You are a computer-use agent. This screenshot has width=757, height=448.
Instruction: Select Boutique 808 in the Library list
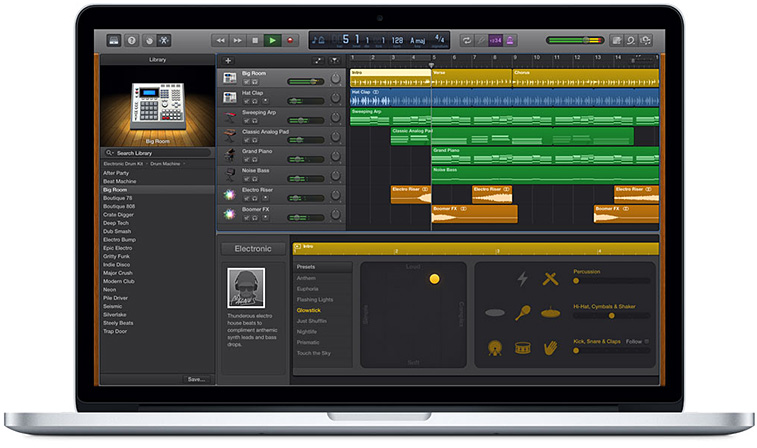(119, 206)
